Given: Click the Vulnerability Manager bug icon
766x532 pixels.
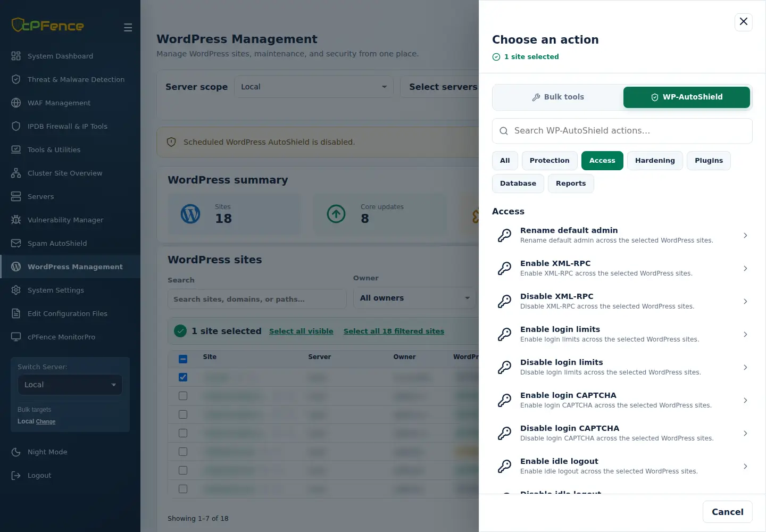Looking at the screenshot, I should coord(16,220).
